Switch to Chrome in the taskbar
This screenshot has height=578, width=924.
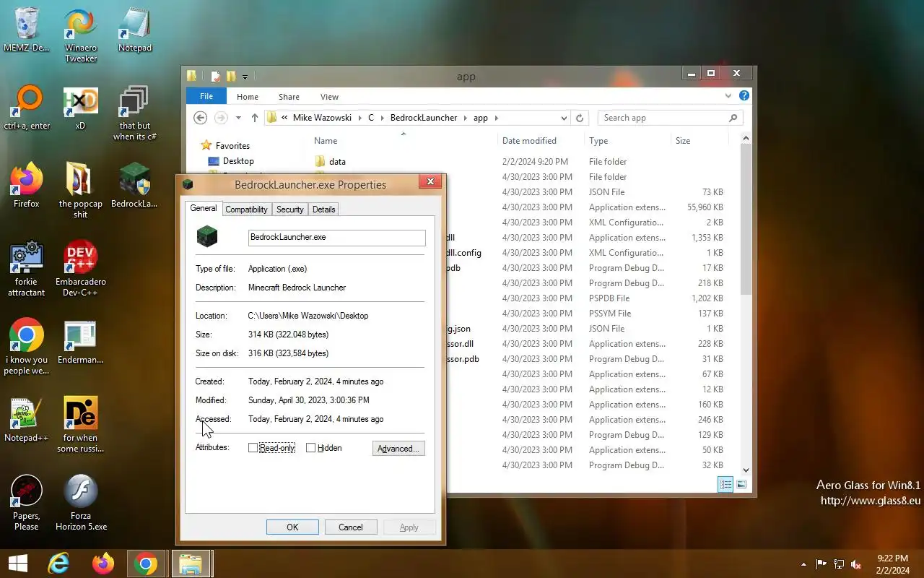146,563
